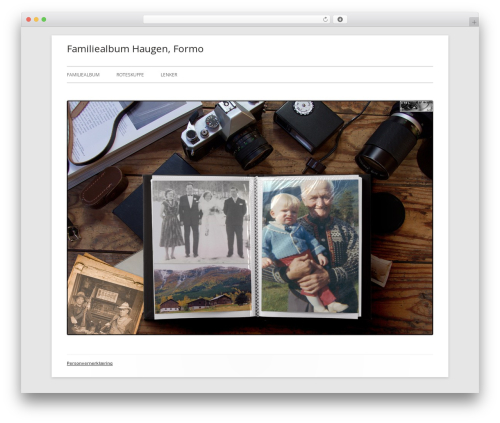
Task: Click the site title Familiealbum Haugen, Formo
Action: [135, 49]
